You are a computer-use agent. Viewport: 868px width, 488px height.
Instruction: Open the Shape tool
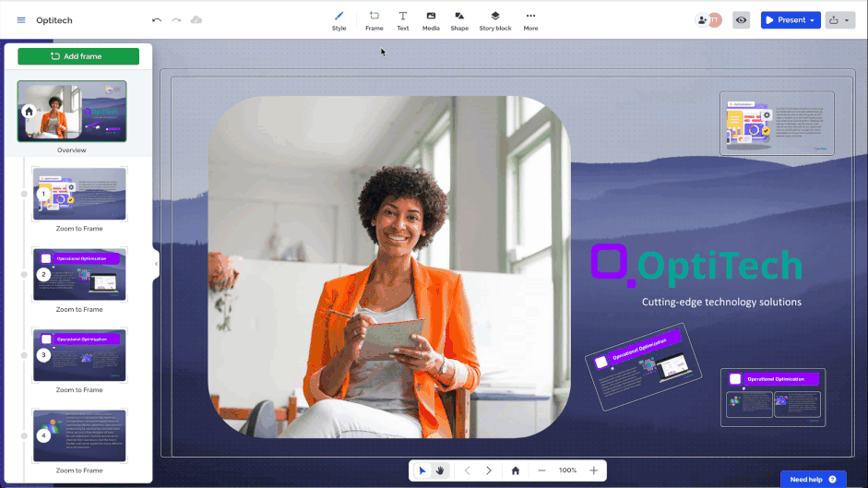point(459,21)
